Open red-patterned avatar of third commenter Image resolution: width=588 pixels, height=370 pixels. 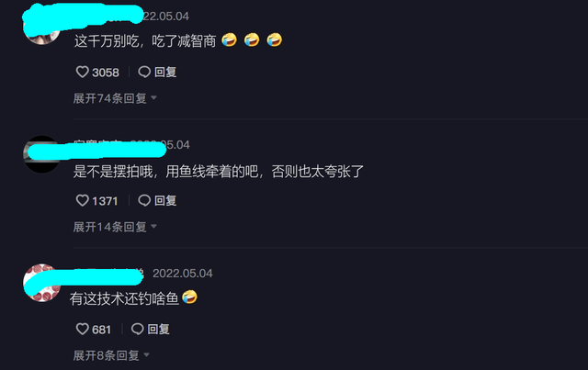pos(42,283)
